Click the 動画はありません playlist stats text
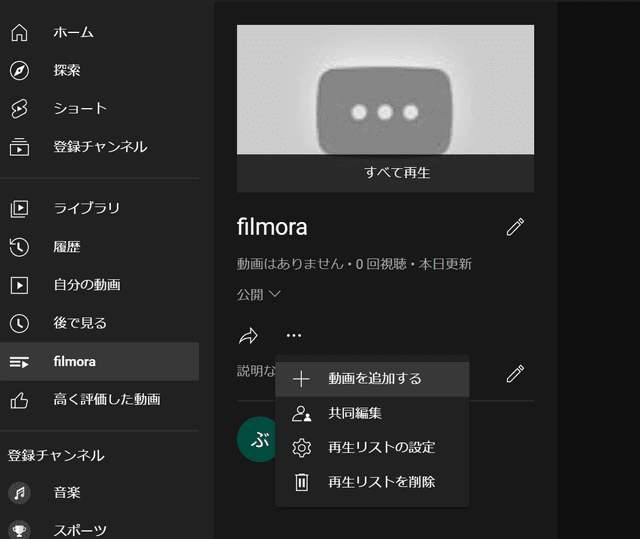Image resolution: width=640 pixels, height=539 pixels. coord(354,264)
